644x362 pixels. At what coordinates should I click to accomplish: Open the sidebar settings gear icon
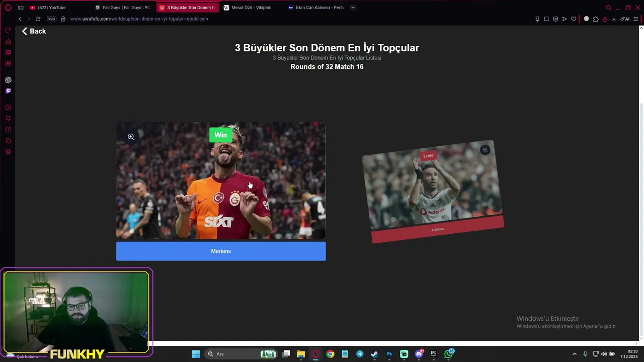point(8,152)
